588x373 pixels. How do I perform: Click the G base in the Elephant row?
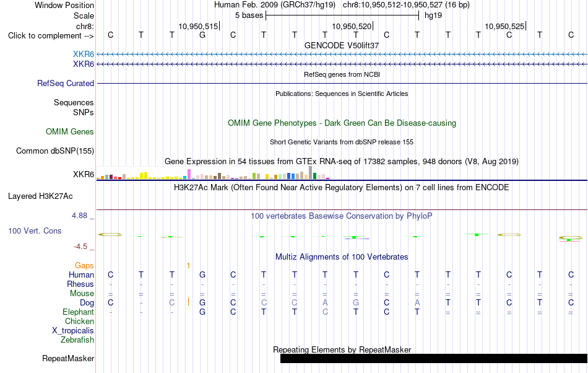coord(202,312)
